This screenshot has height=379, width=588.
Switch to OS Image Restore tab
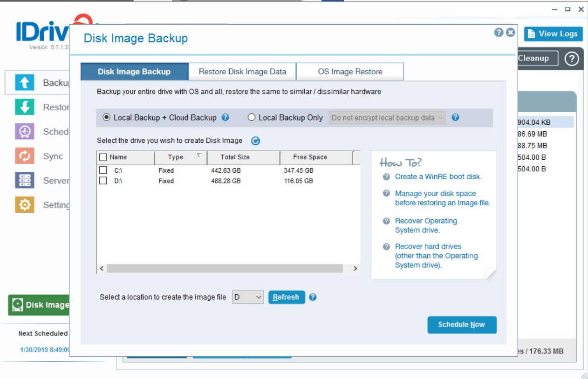(350, 72)
